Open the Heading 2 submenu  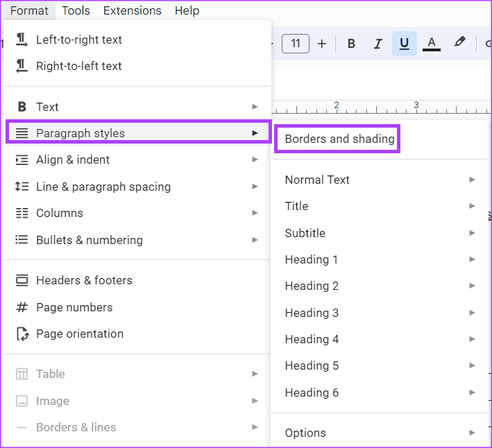point(380,286)
